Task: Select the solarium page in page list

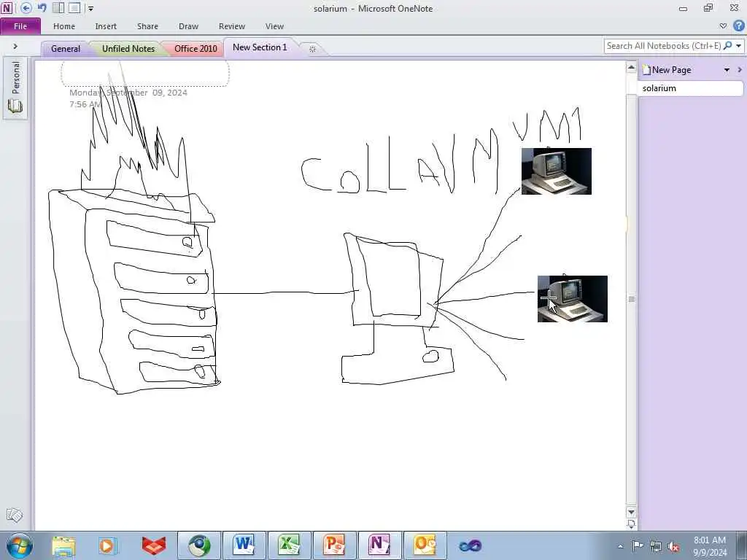Action: click(691, 88)
